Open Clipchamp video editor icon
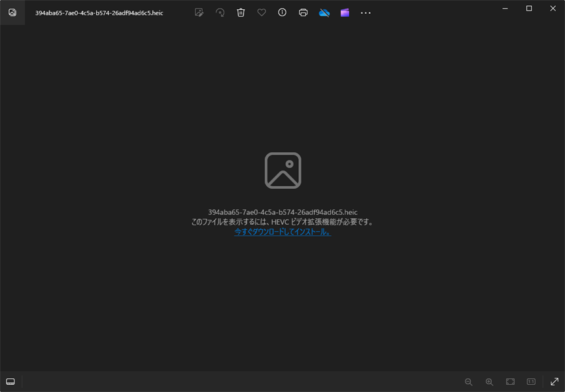The width and height of the screenshot is (565, 392). pyautogui.click(x=345, y=12)
